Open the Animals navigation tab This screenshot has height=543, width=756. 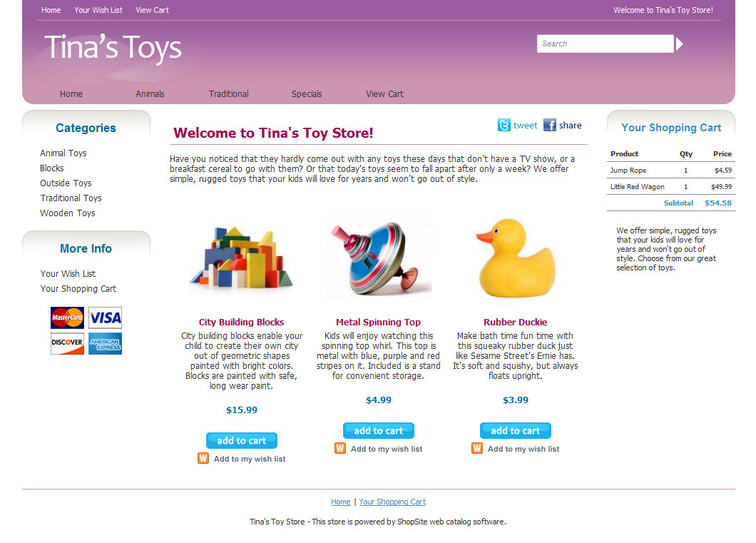point(150,94)
